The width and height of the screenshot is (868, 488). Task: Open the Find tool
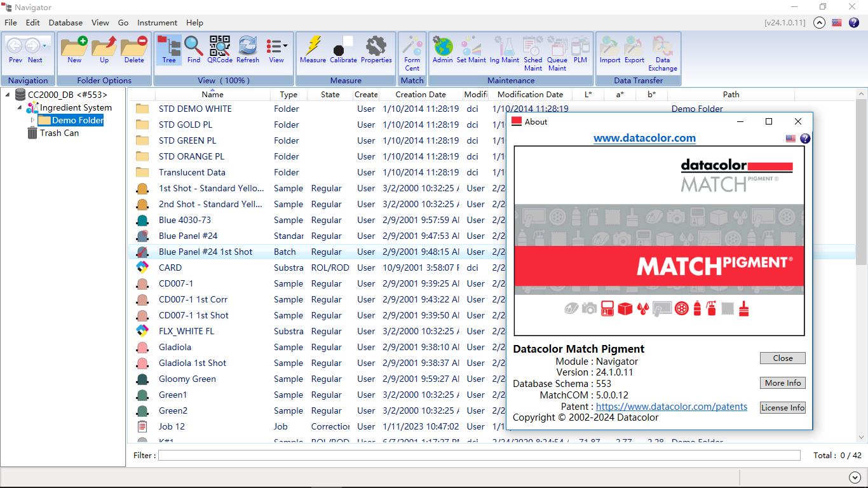tap(194, 50)
